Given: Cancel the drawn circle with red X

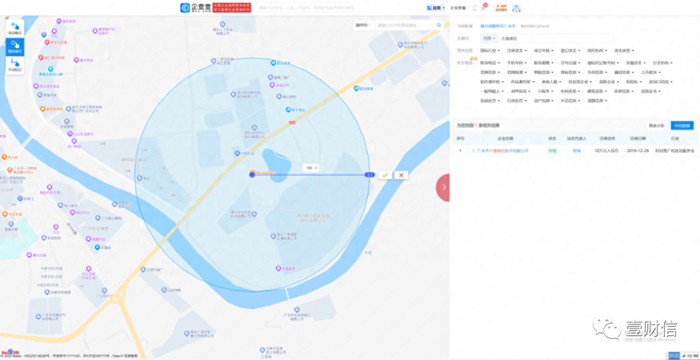Looking at the screenshot, I should coord(401,175).
